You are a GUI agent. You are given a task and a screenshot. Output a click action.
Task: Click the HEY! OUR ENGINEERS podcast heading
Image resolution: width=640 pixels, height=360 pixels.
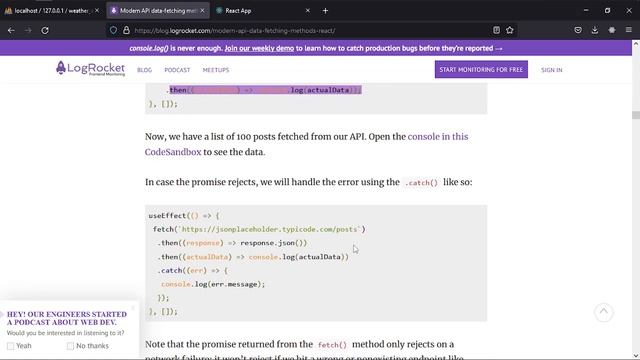67,318
